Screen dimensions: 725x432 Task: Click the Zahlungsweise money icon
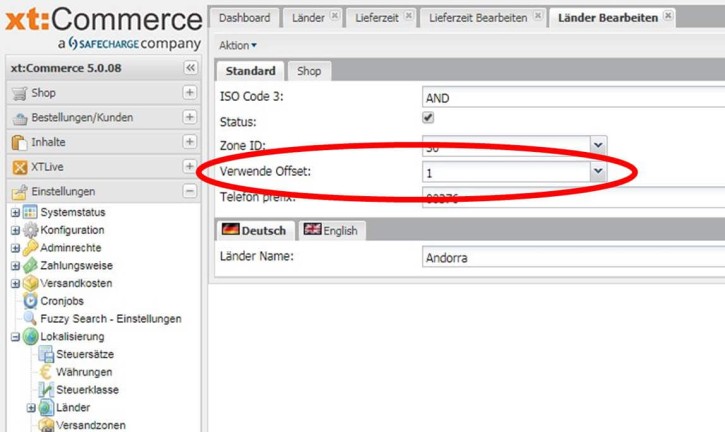(31, 265)
